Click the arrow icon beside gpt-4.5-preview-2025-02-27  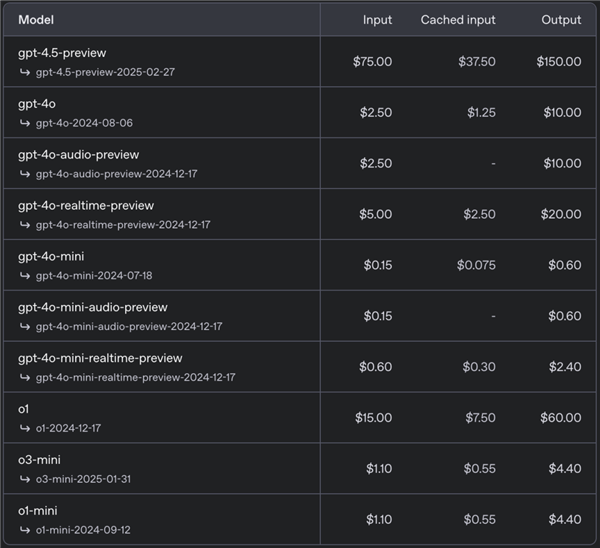25,72
